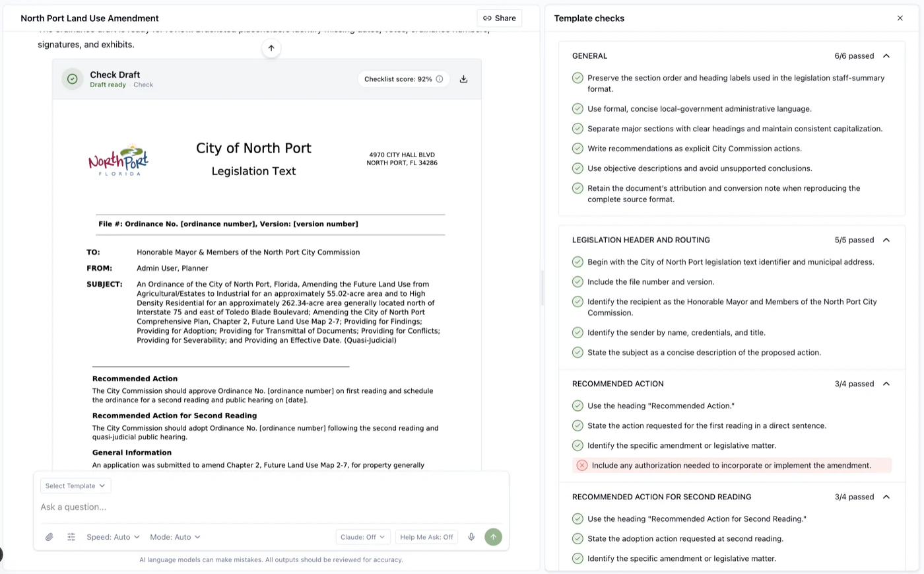
Task: Click the Check Draft status circle icon
Action: click(x=72, y=79)
